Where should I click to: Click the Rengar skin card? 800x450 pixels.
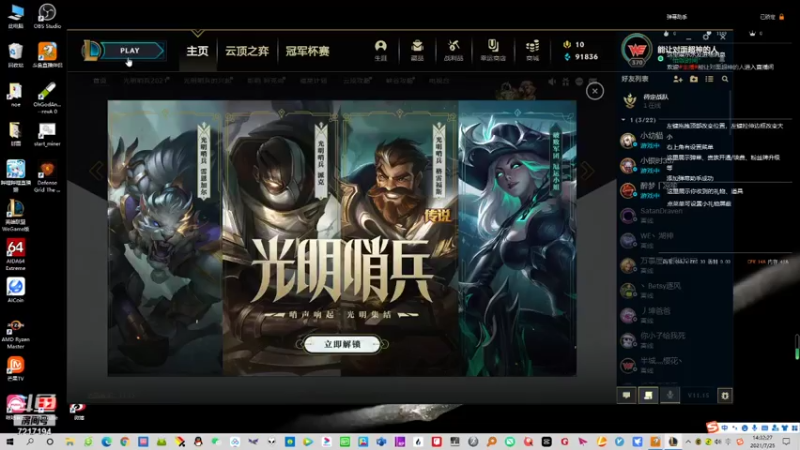click(x=165, y=238)
